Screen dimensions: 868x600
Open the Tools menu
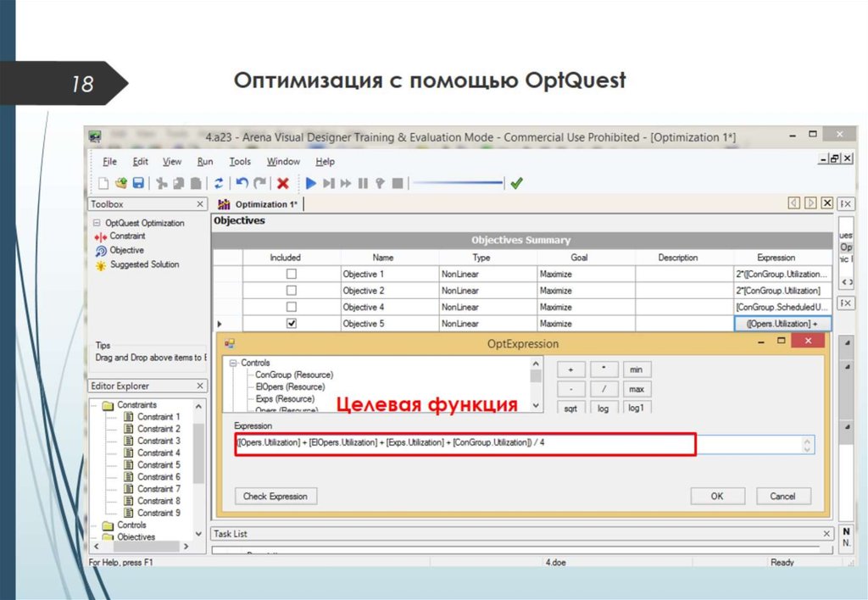pos(240,161)
